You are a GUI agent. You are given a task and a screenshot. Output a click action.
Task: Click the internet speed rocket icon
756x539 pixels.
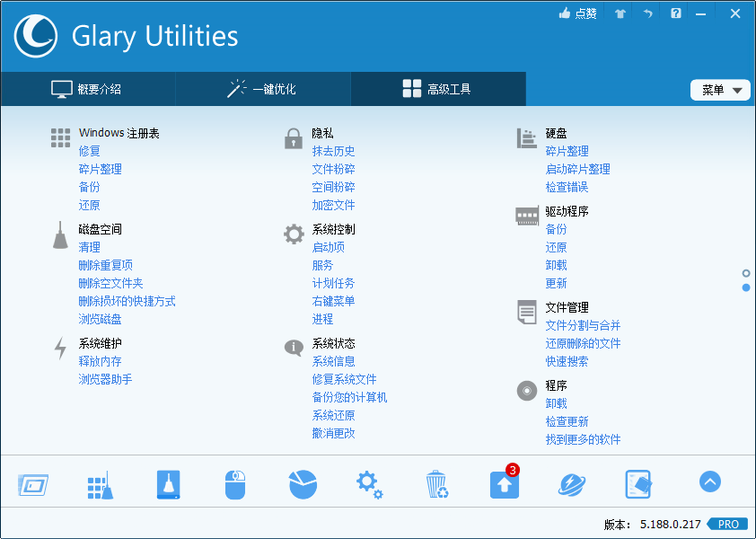tap(571, 482)
